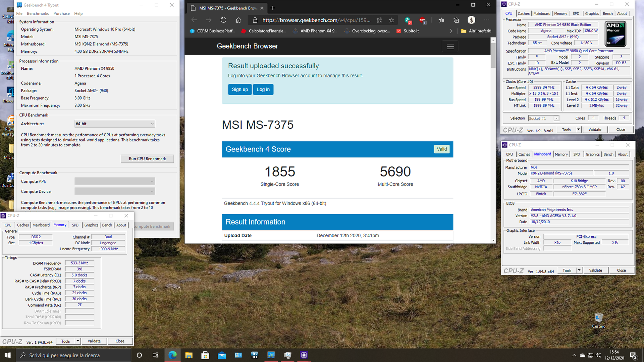Click the Log in button
Screen dimensions: 644x362
(x=263, y=89)
